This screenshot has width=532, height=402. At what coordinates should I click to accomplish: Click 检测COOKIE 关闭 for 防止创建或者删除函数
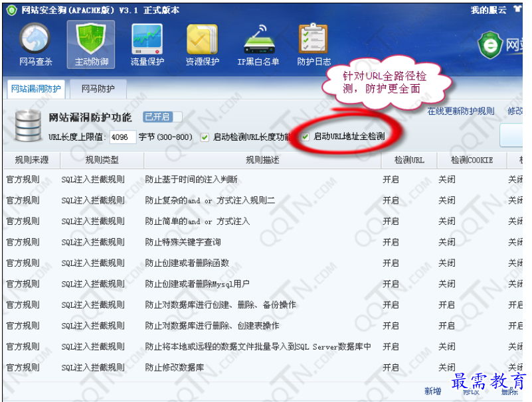coord(447,263)
